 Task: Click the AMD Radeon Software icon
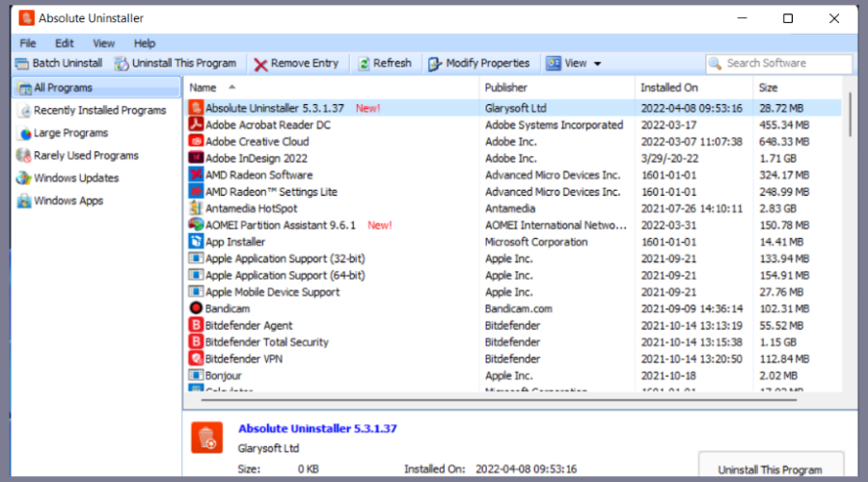(x=196, y=174)
